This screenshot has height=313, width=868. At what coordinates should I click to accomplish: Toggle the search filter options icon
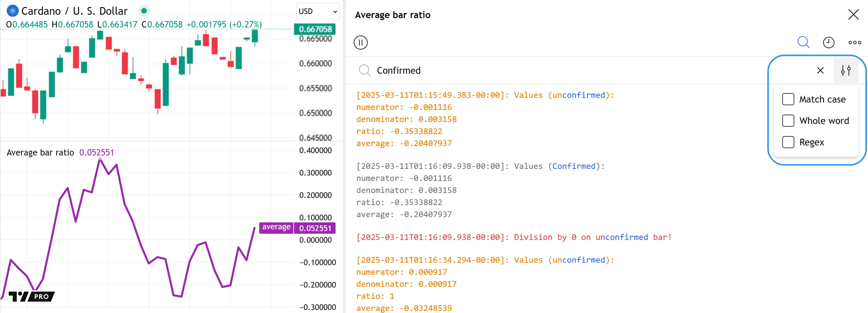coord(846,70)
